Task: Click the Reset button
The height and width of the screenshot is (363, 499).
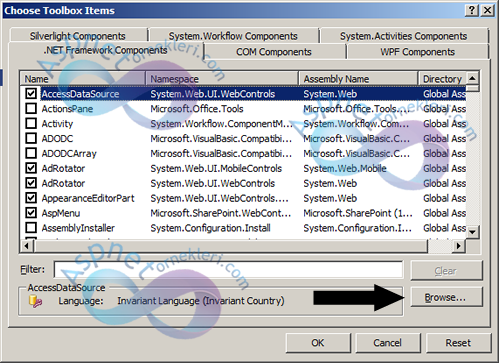Action: click(458, 343)
